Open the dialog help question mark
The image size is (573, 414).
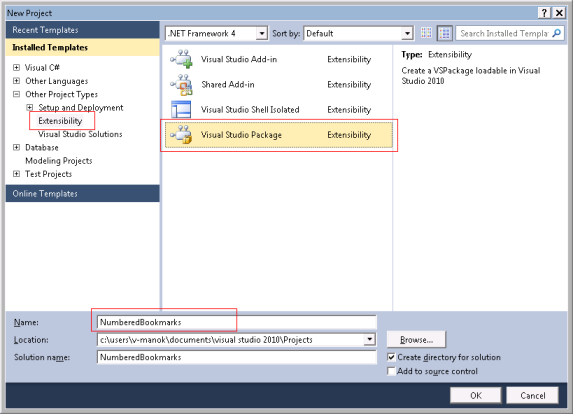(544, 13)
